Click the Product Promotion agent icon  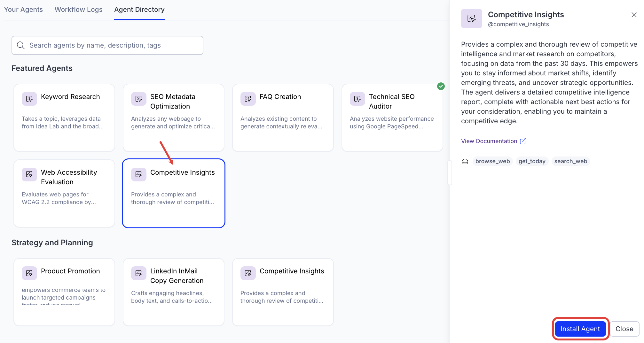tap(29, 273)
